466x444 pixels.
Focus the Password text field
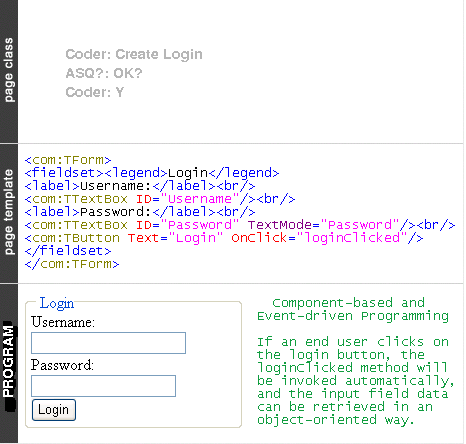(x=103, y=386)
